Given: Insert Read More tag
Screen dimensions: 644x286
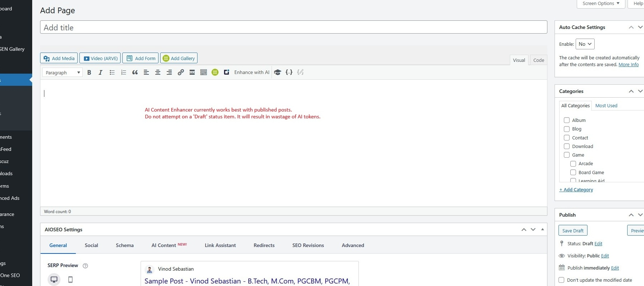Looking at the screenshot, I should [192, 73].
